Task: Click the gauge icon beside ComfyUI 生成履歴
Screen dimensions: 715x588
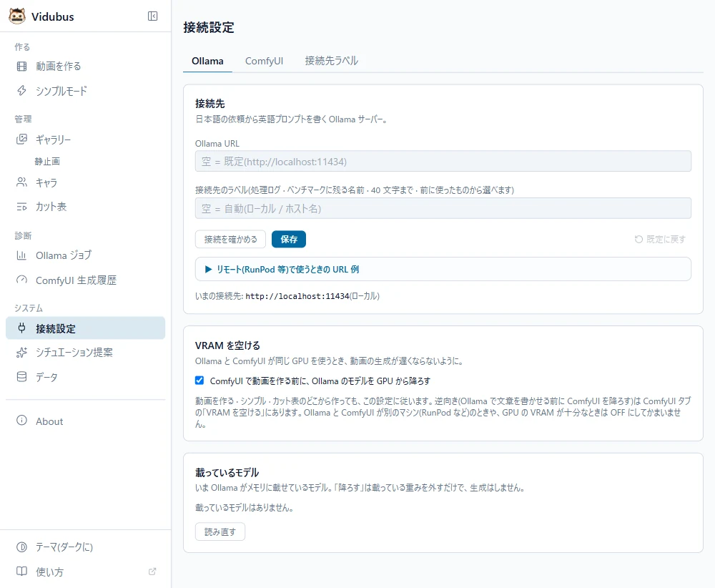Action: coord(21,280)
